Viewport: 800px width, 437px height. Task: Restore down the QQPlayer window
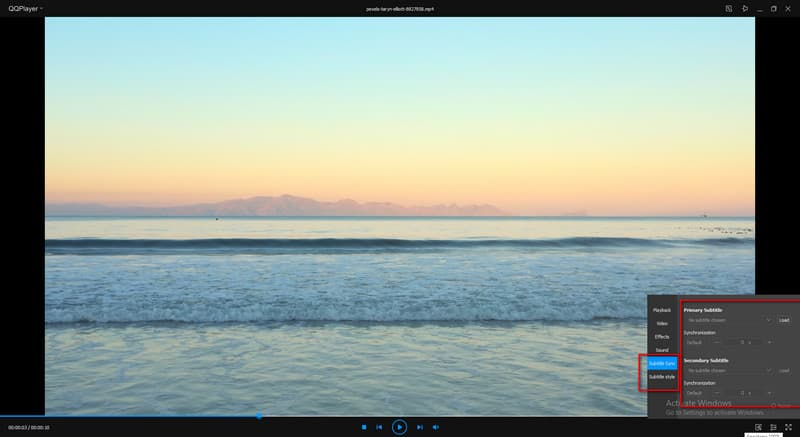773,9
